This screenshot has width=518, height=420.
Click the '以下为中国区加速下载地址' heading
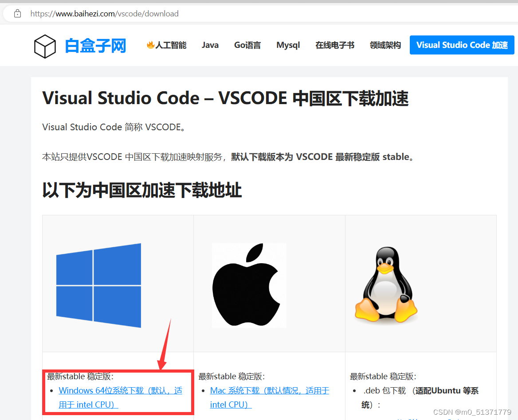(142, 191)
